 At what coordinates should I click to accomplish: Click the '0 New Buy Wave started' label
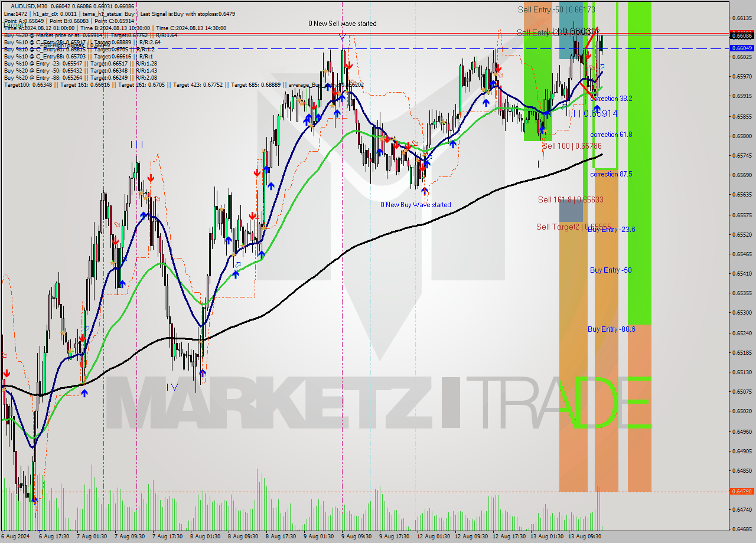click(415, 205)
